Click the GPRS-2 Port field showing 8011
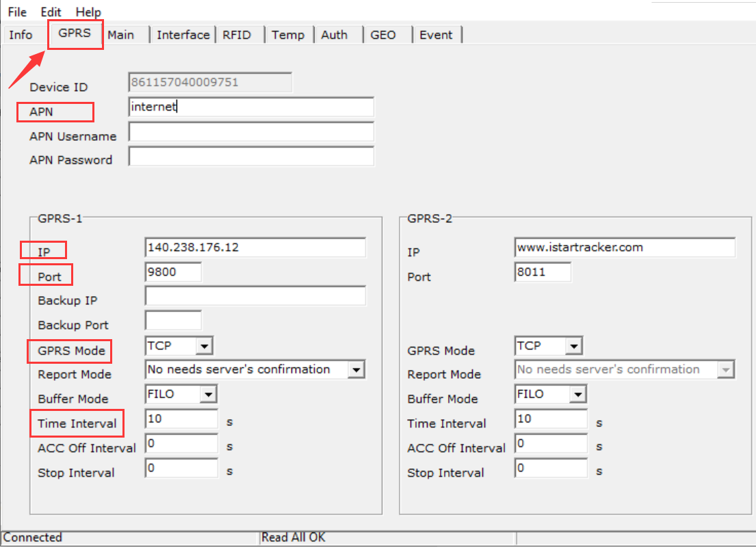This screenshot has width=756, height=547. 543,271
